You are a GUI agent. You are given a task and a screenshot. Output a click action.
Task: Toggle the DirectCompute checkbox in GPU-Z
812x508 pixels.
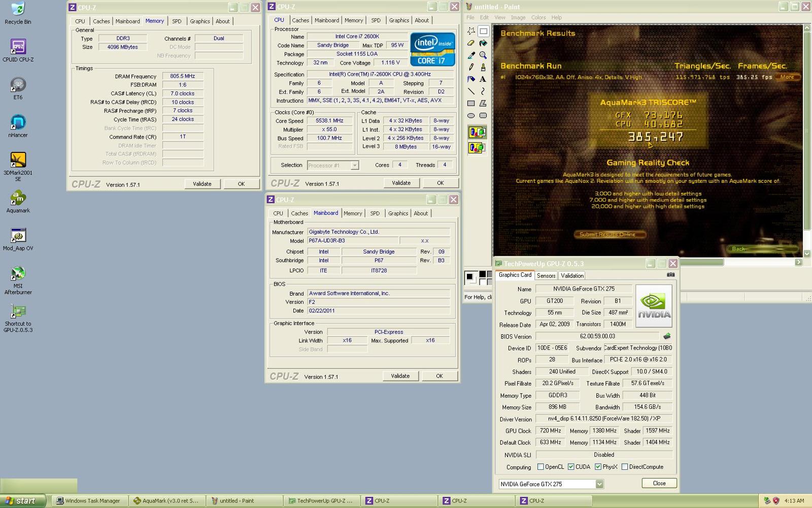point(625,467)
